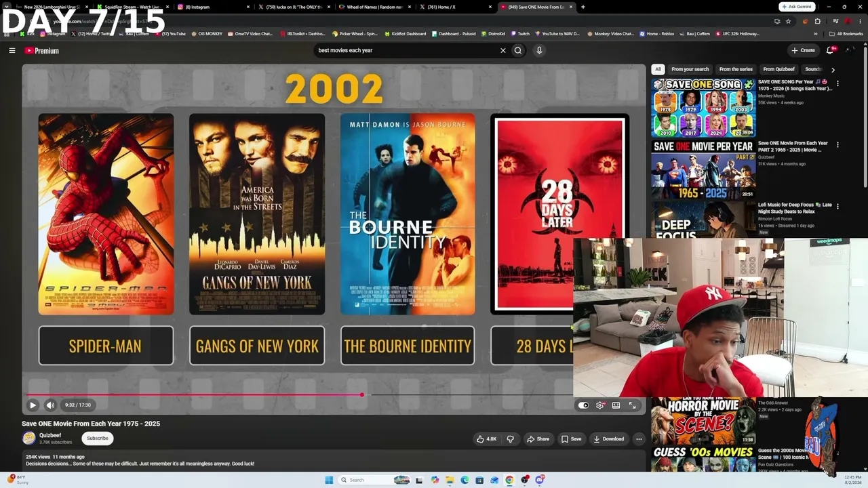Open Save One Movie Part 2 thumbnail
Image resolution: width=868 pixels, height=488 pixels.
pos(703,169)
